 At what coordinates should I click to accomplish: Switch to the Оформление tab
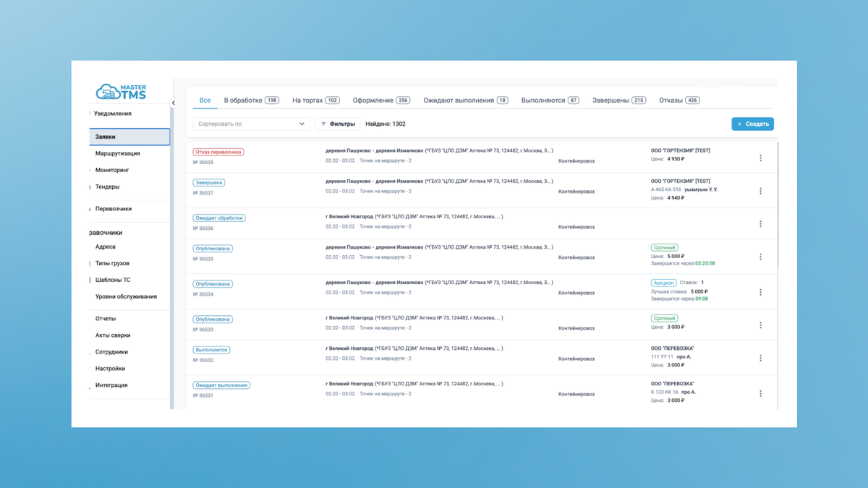pyautogui.click(x=381, y=100)
